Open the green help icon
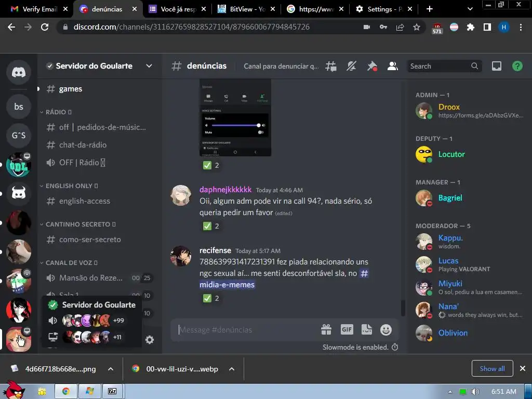The height and width of the screenshot is (399, 532). coord(517,66)
